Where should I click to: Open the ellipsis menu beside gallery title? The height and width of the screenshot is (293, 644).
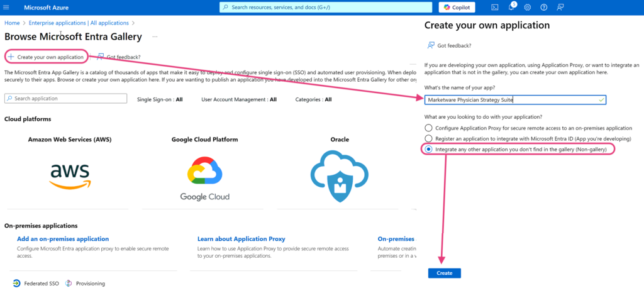[155, 37]
